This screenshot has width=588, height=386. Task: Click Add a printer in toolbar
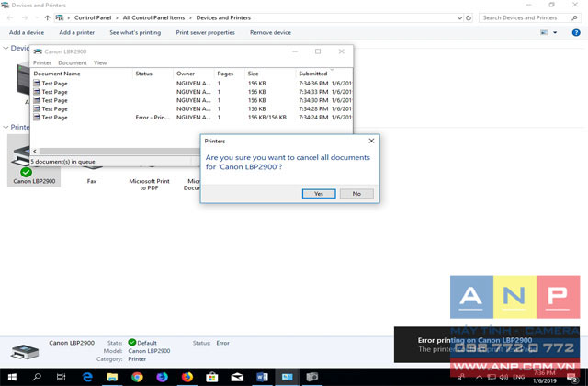click(77, 33)
